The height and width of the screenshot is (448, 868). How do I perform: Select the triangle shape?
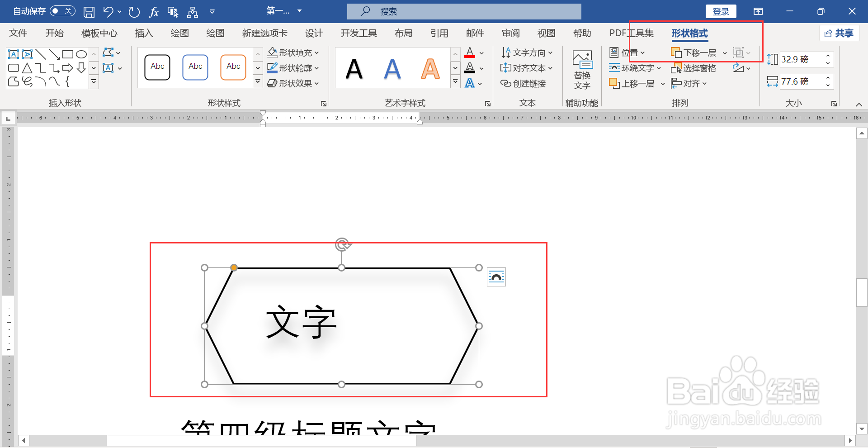pyautogui.click(x=27, y=68)
